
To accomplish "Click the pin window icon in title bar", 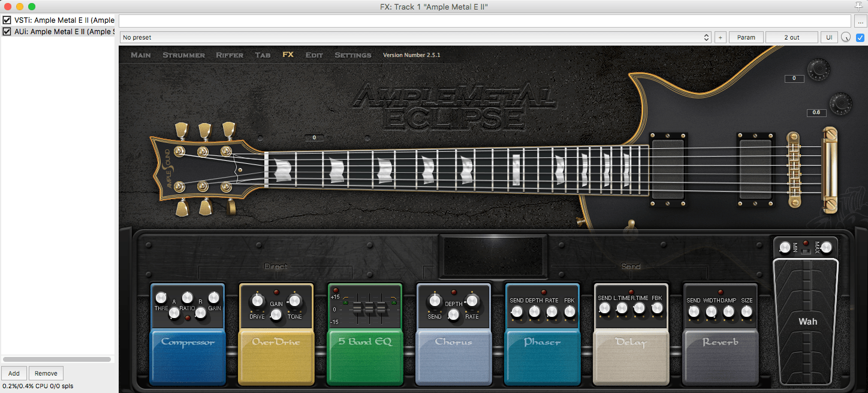I will click(858, 6).
